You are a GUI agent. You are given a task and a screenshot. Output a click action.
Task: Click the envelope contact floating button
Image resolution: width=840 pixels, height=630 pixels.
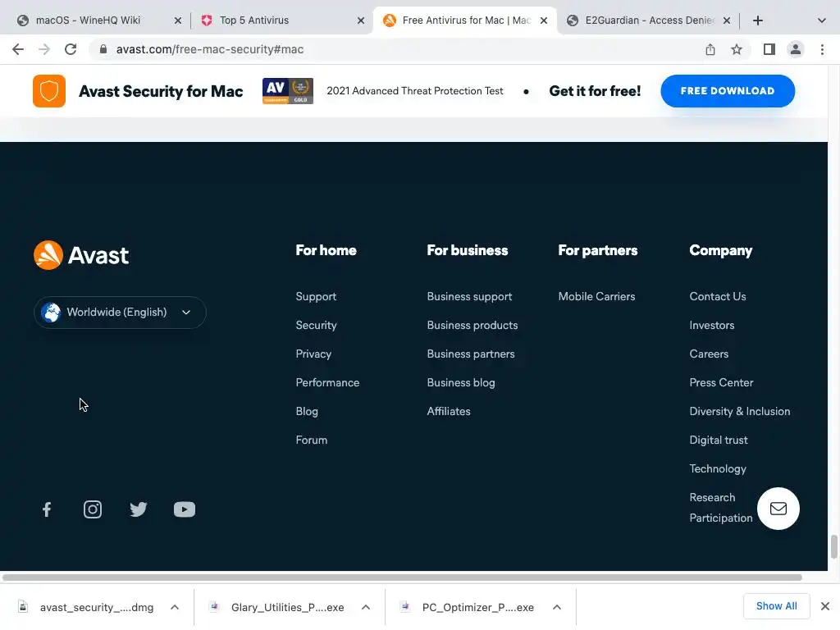pyautogui.click(x=778, y=509)
